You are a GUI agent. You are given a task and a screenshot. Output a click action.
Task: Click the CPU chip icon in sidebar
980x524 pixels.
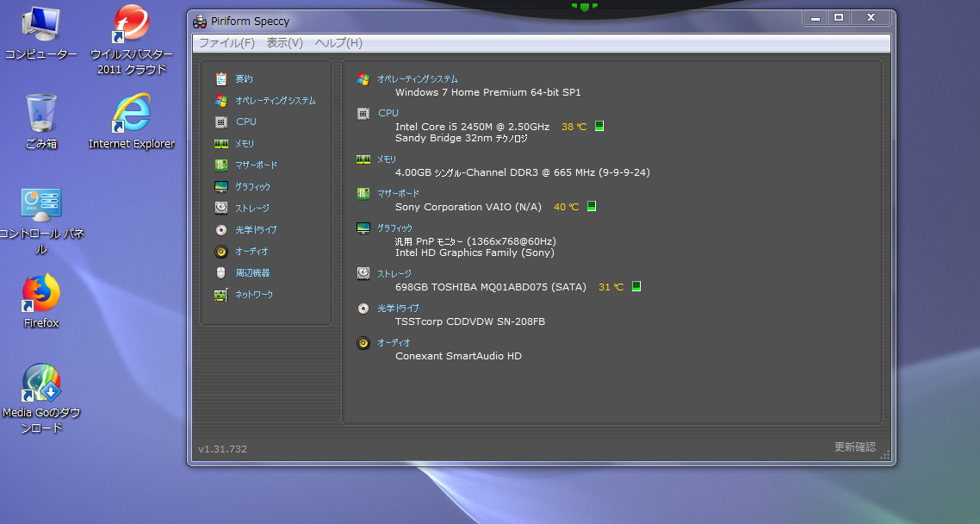coord(220,122)
